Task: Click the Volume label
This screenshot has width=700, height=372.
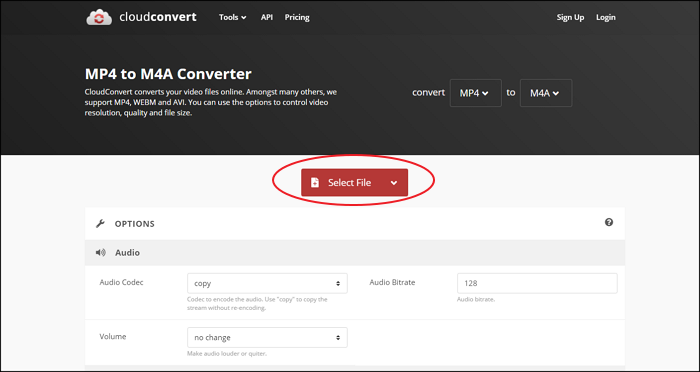Action: click(113, 336)
